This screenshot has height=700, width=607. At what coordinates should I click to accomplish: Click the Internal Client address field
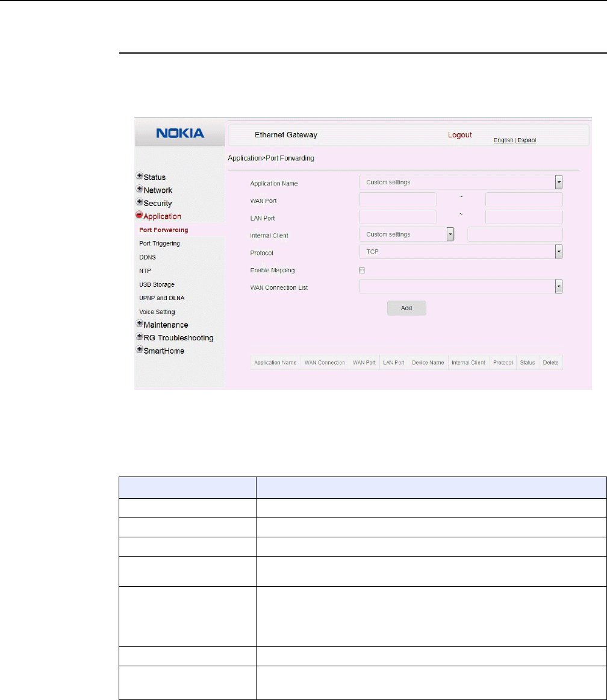tap(515, 234)
